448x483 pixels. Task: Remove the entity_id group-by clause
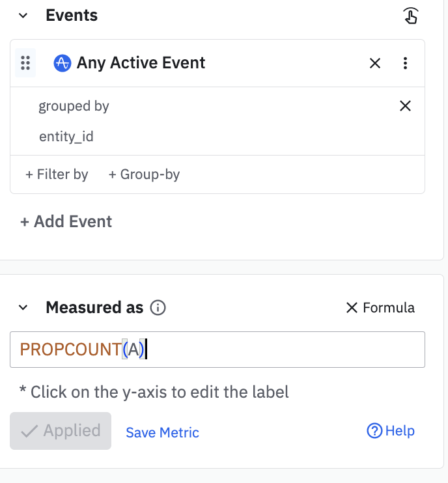(x=405, y=106)
